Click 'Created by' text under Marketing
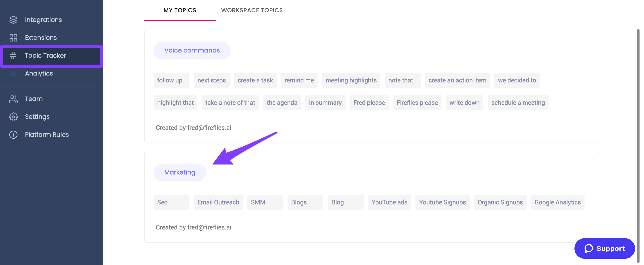 coord(193,227)
